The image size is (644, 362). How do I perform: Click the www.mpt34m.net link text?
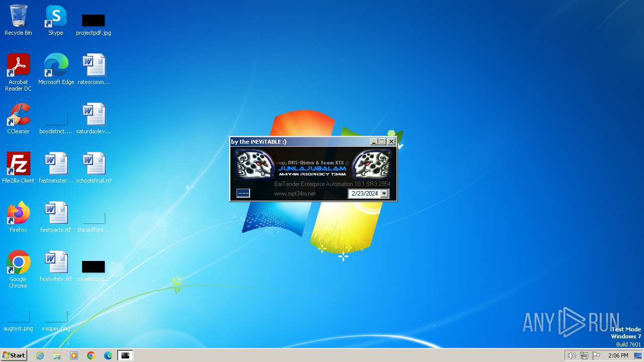tap(295, 194)
